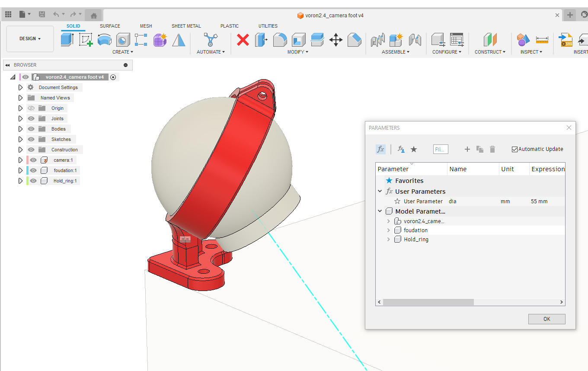588x371 pixels.
Task: Open the ASSEMBLE menu
Action: pyautogui.click(x=396, y=52)
